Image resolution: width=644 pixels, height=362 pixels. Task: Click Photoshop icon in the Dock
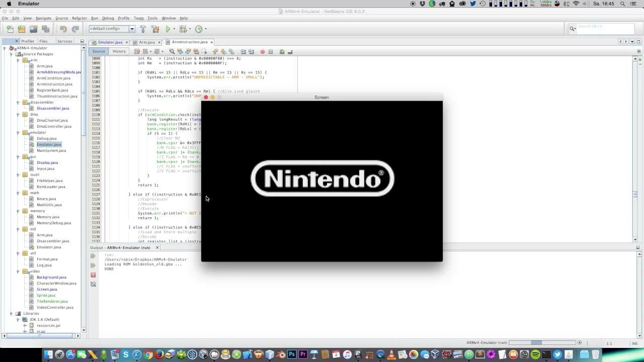click(291, 354)
